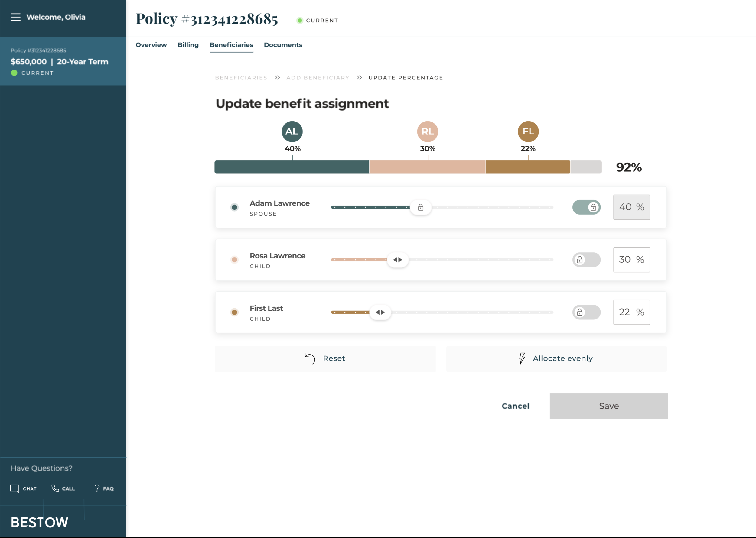Switch to the Billing tab

(x=188, y=45)
